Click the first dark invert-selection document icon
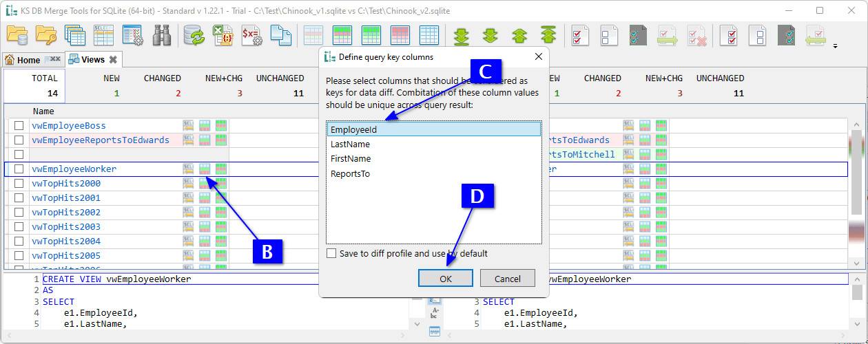868x344 pixels. (x=638, y=35)
